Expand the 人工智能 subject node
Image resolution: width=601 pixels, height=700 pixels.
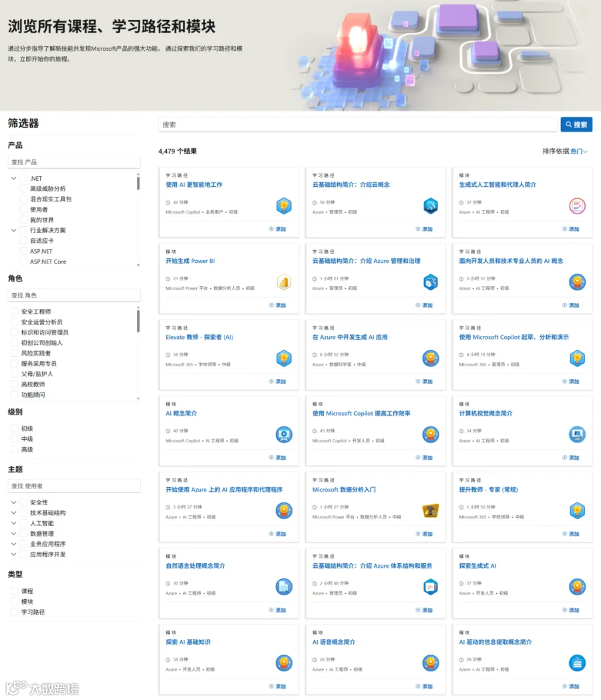[x=13, y=523]
